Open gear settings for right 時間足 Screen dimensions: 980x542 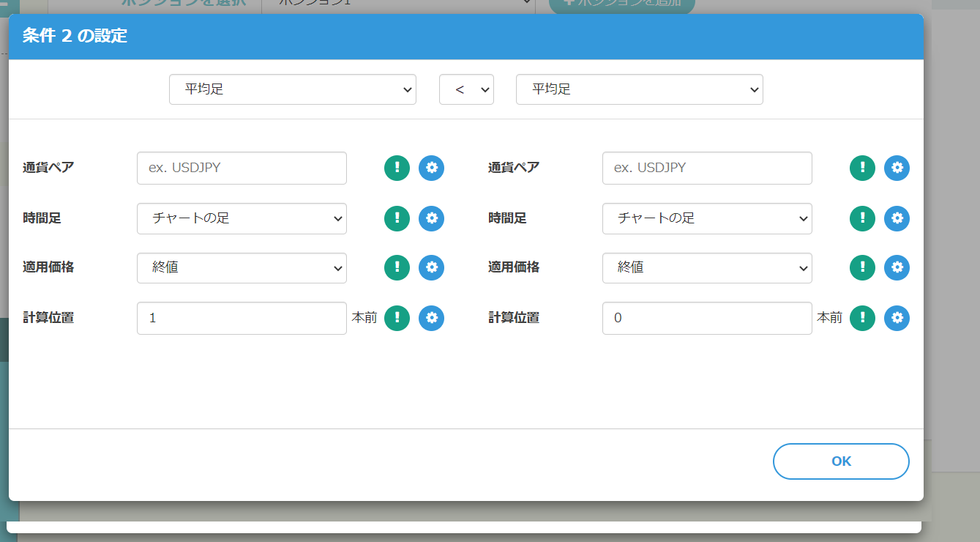click(x=897, y=218)
